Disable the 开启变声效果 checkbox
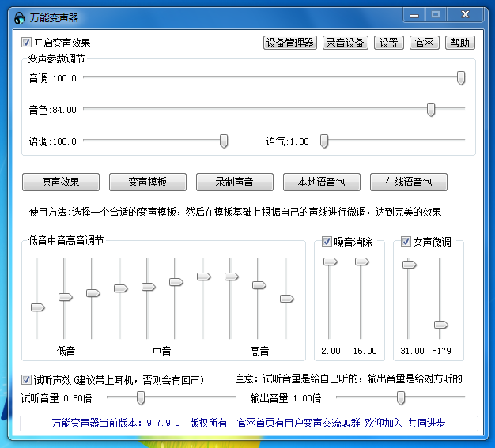The height and width of the screenshot is (448, 495). 27,43
